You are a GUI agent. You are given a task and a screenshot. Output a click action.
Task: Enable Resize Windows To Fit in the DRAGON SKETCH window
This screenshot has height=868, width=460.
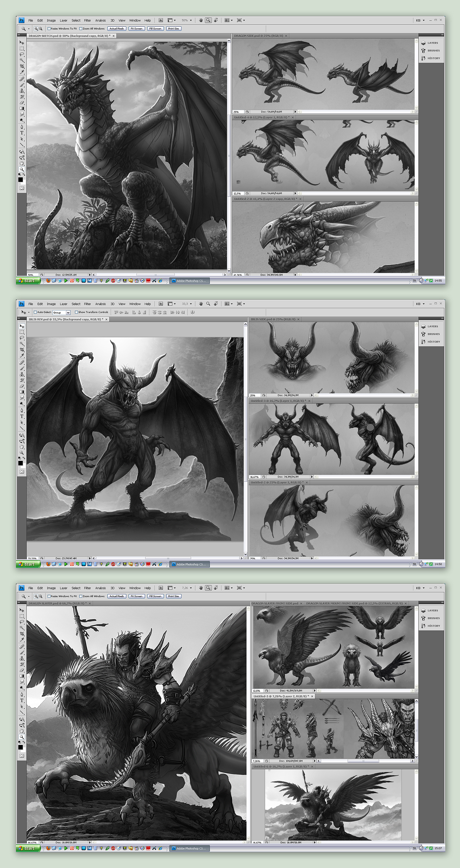tap(49, 29)
